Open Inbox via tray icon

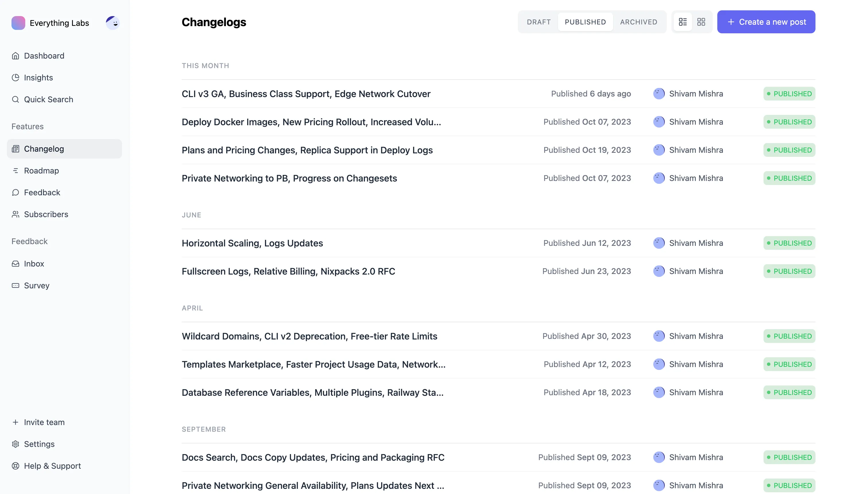(15, 264)
